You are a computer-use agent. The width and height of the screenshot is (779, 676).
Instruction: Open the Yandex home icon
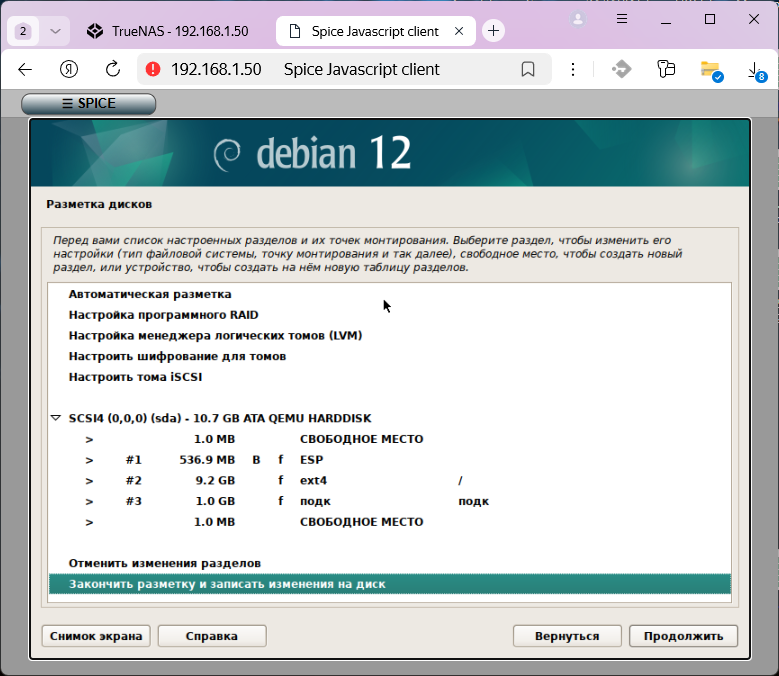[69, 70]
